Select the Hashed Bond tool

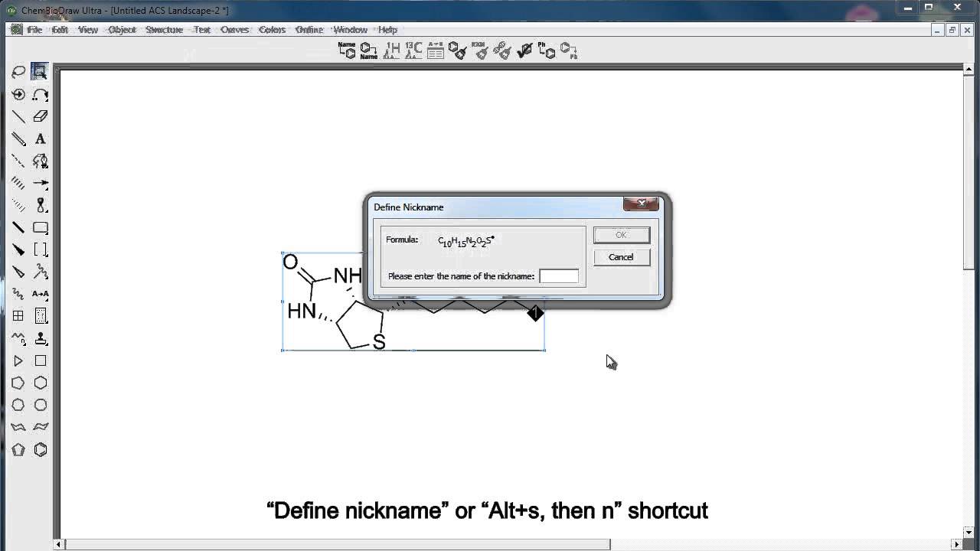[18, 183]
